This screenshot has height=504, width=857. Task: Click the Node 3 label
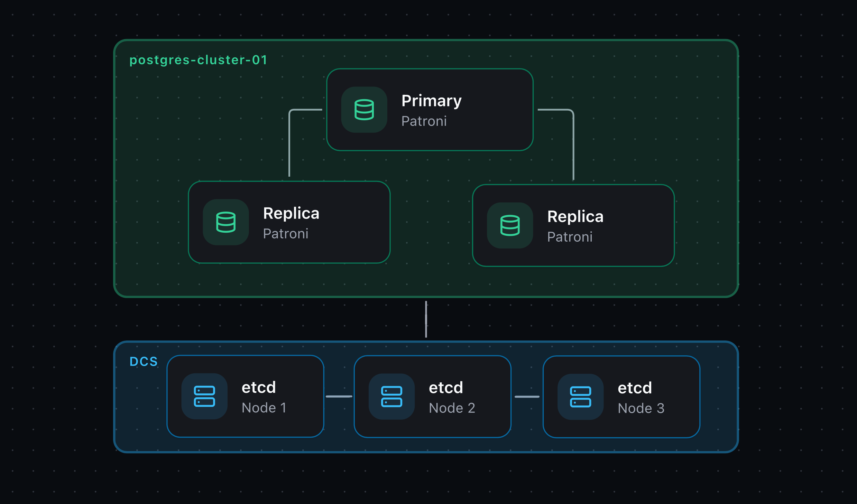click(641, 409)
